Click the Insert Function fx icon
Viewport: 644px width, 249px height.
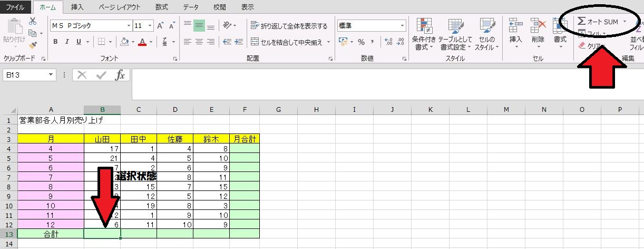[120, 75]
